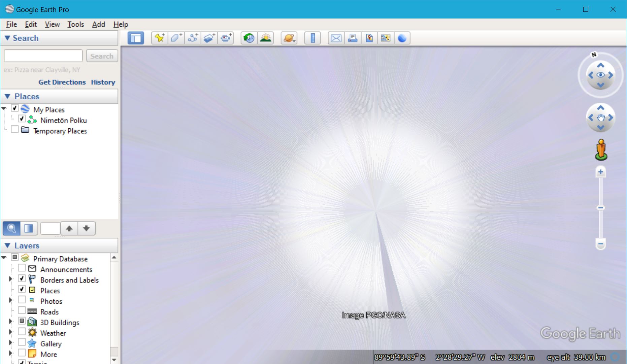Expand the Borders and Labels node
Viewport: 627px width, 364px height.
[x=10, y=279]
